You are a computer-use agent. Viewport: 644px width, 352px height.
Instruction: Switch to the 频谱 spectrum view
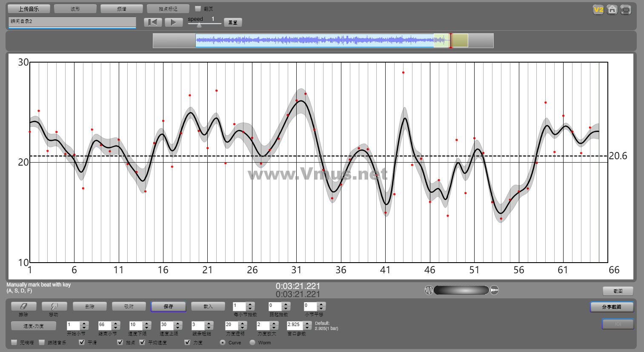pos(122,9)
